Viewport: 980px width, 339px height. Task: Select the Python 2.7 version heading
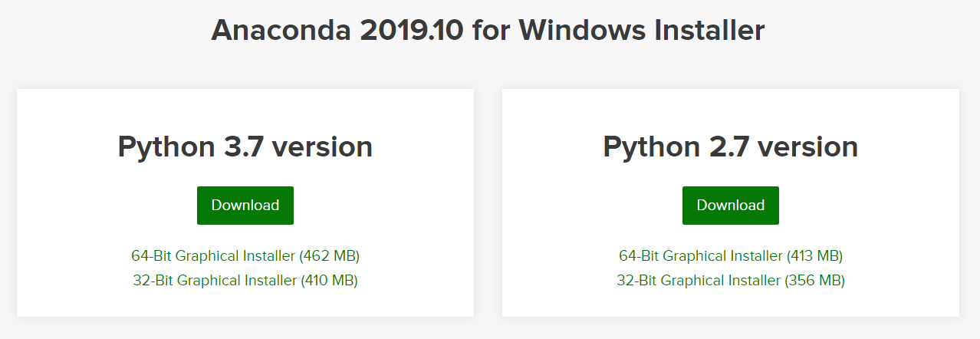point(731,146)
